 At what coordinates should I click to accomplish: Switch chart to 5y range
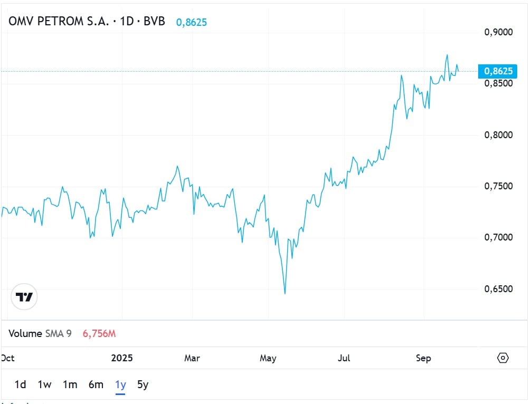click(142, 384)
